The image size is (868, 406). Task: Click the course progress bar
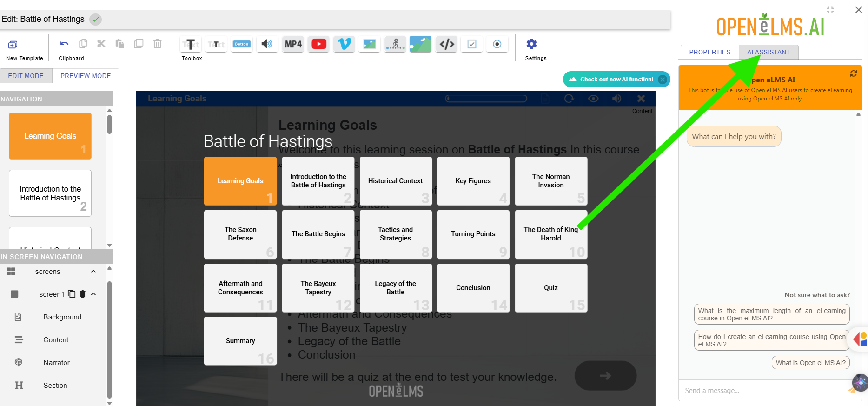click(486, 99)
